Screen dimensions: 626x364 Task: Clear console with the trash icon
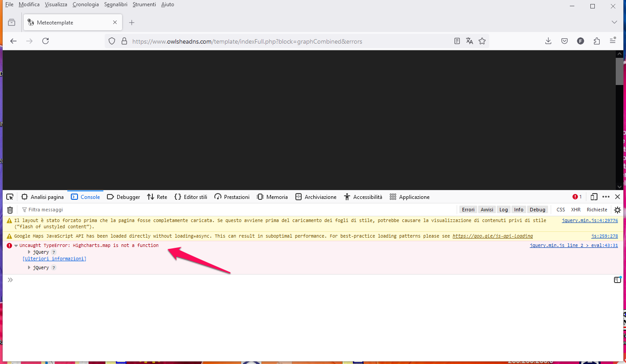[10, 210]
